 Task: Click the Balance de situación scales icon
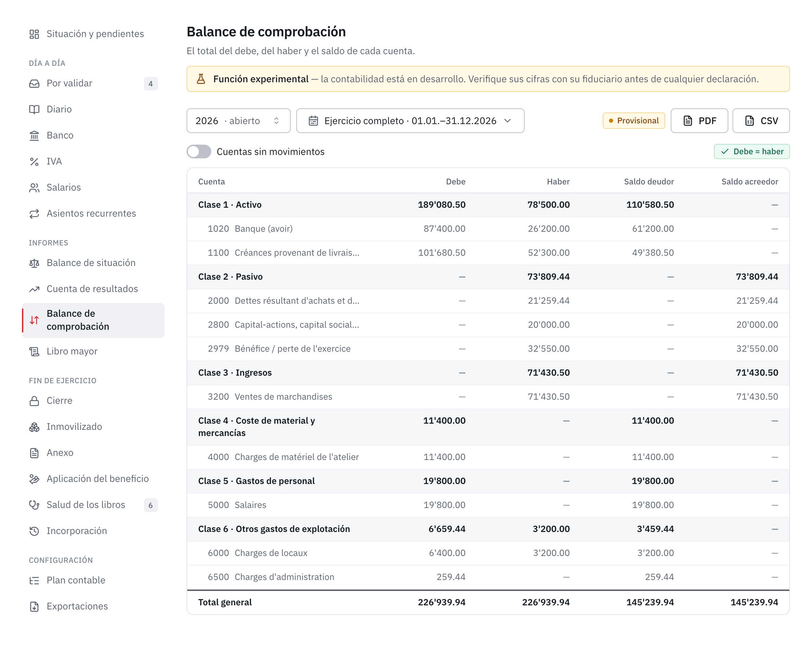pyautogui.click(x=34, y=263)
